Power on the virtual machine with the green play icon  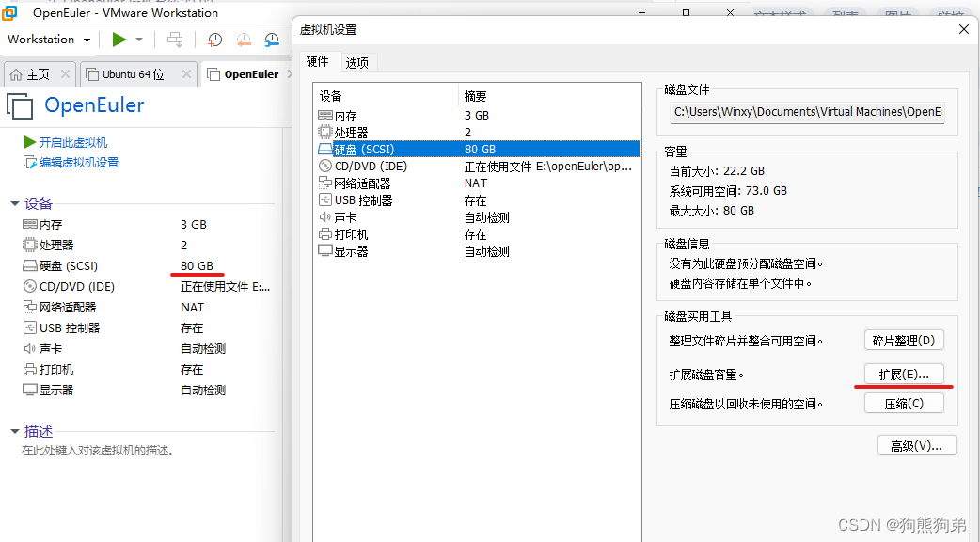point(120,40)
